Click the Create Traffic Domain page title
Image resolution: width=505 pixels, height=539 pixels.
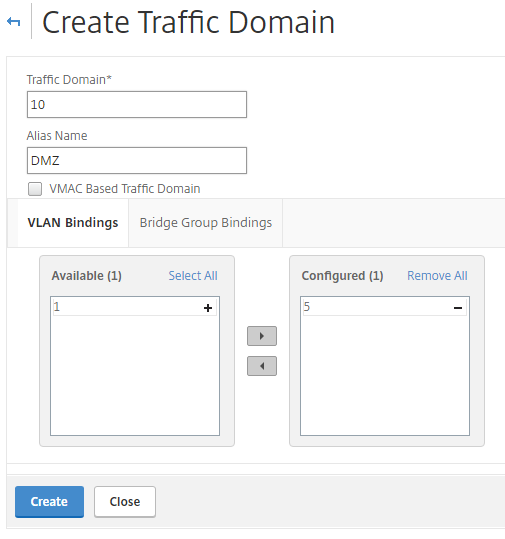point(188,22)
